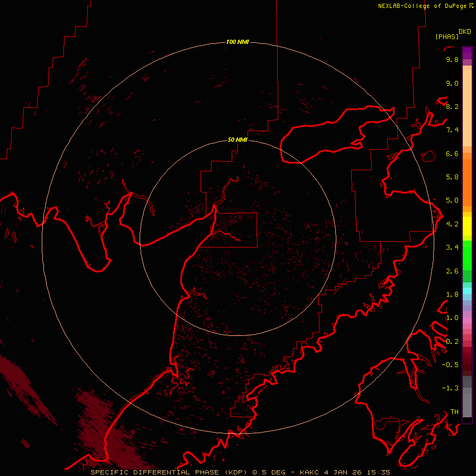Click the 8.2 scale value
The width and height of the screenshot is (476, 476).
point(452,107)
